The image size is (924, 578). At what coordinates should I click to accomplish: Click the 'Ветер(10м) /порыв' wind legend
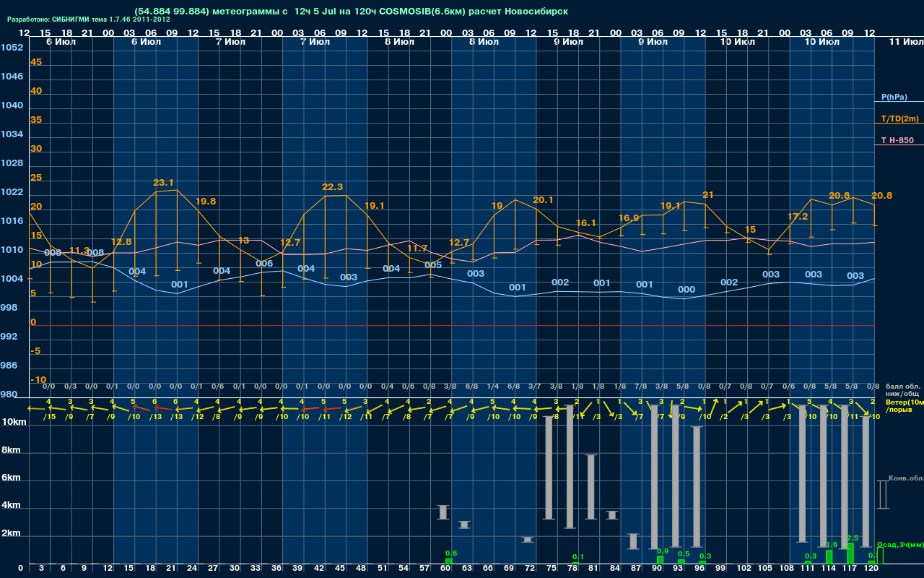905,405
